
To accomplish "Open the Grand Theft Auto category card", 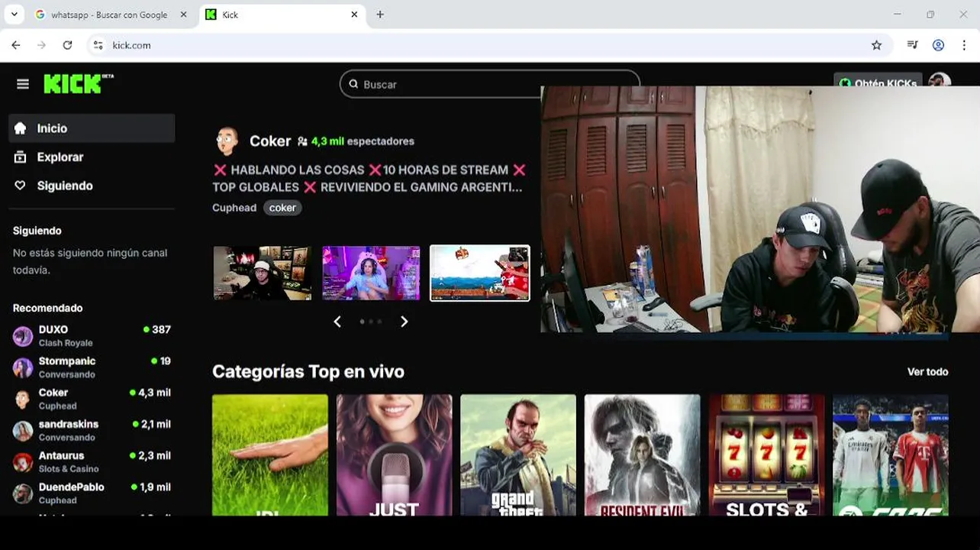I will 518,455.
